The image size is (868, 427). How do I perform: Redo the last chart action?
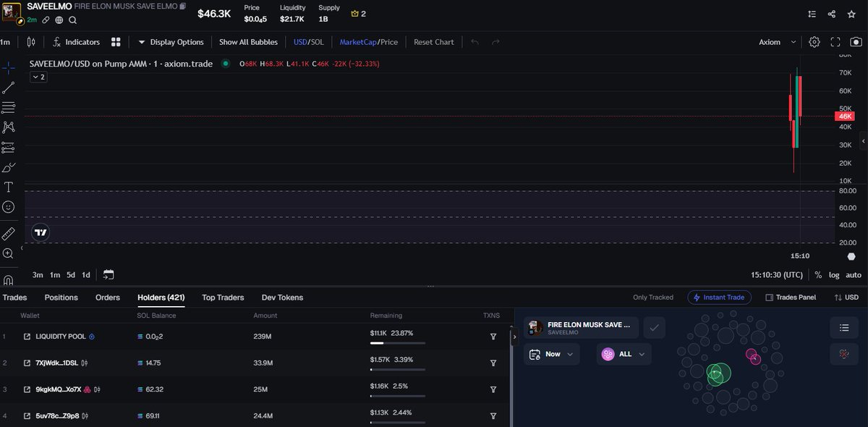pyautogui.click(x=495, y=42)
